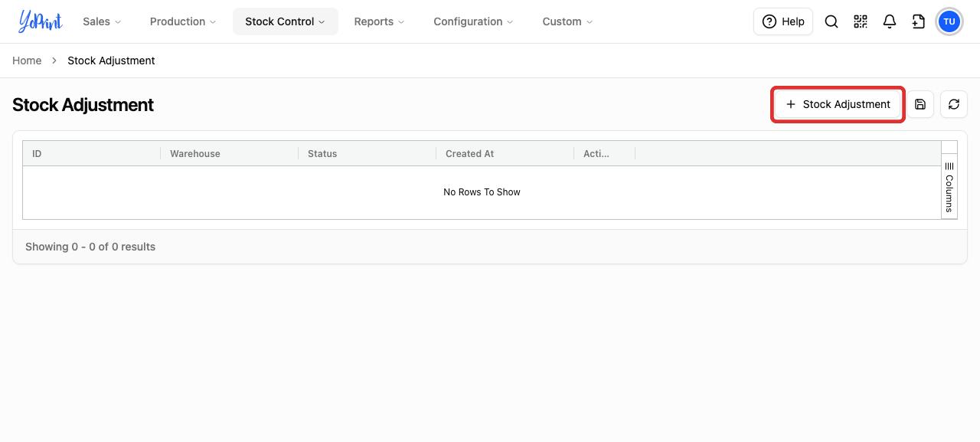Expand the Reports menu

pyautogui.click(x=379, y=21)
